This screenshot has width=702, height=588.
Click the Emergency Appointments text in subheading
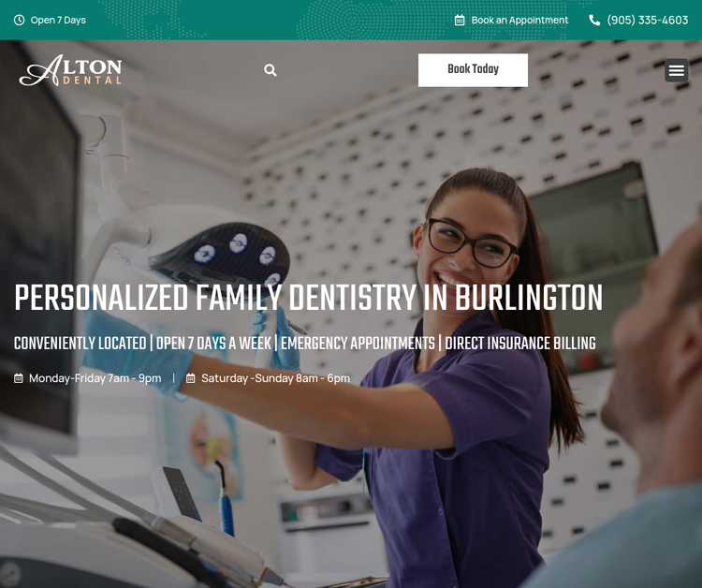(x=358, y=344)
